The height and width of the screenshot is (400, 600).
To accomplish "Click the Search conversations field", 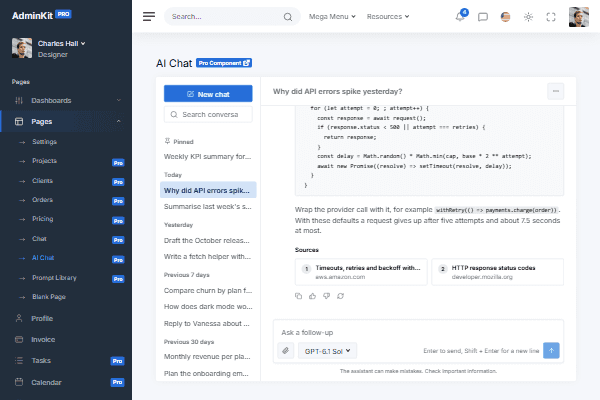I will click(x=208, y=114).
